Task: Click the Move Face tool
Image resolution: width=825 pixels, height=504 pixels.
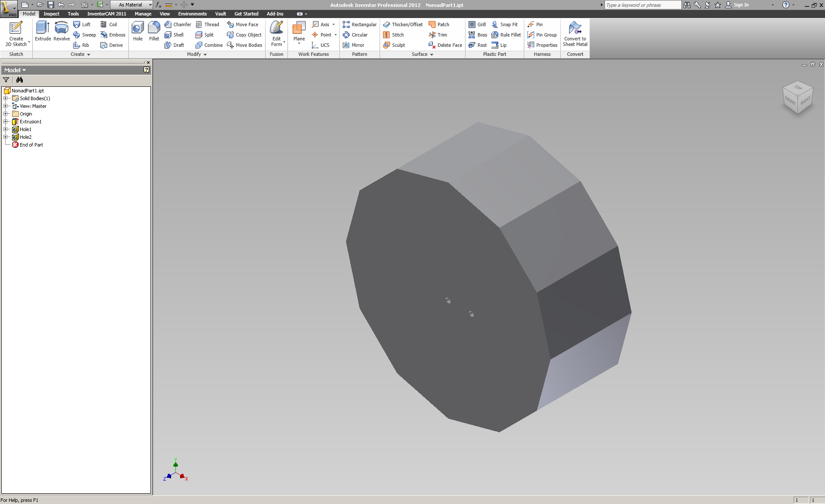Action: (x=242, y=24)
